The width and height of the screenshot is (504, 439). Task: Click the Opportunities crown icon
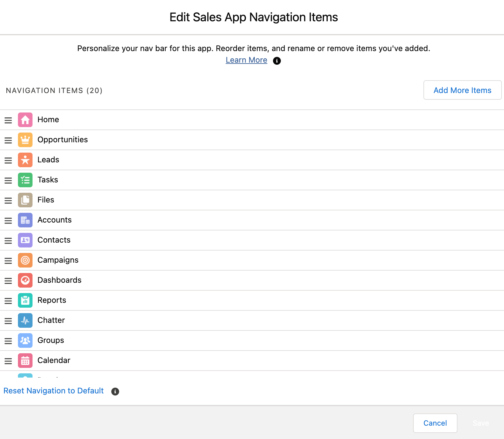click(x=25, y=140)
